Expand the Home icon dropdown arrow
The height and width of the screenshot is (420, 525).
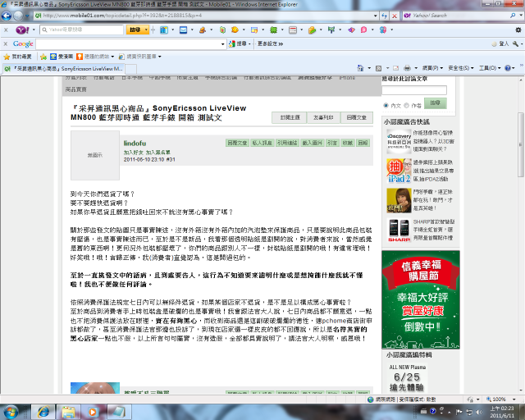point(369,68)
